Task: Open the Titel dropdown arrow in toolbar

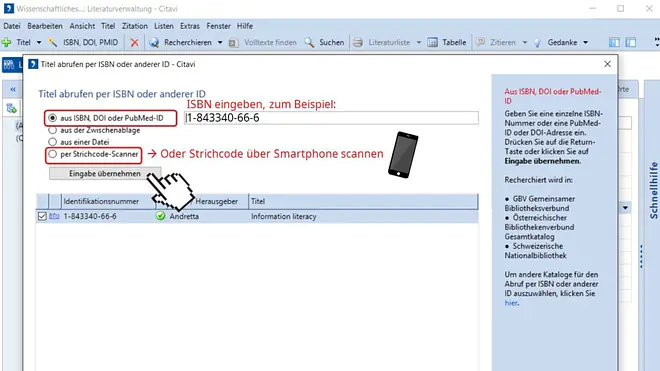Action: pos(39,43)
